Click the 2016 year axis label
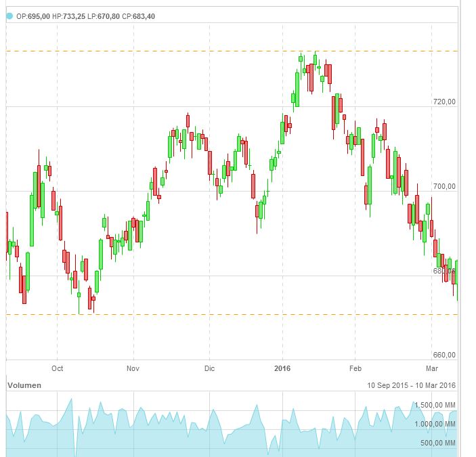This screenshot has width=476, height=457. pyautogui.click(x=282, y=368)
